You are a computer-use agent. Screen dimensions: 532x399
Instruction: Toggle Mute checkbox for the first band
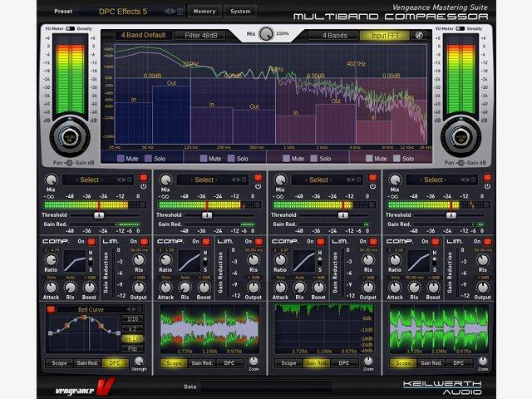coord(121,159)
